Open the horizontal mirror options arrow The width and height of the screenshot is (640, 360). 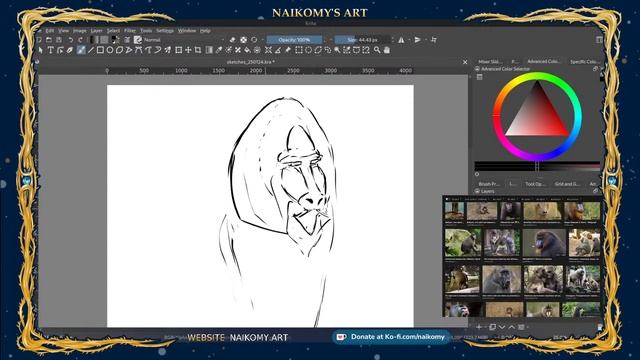(409, 40)
